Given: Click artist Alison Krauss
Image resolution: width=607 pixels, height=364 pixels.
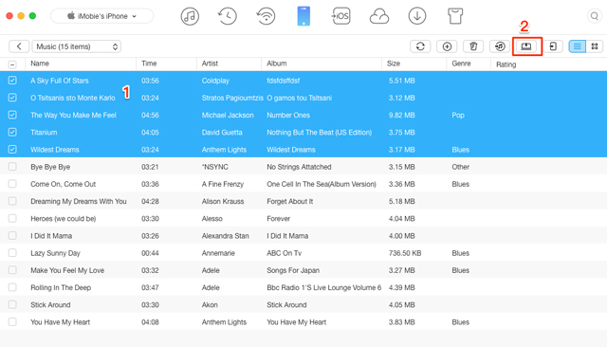Looking at the screenshot, I should 223,202.
